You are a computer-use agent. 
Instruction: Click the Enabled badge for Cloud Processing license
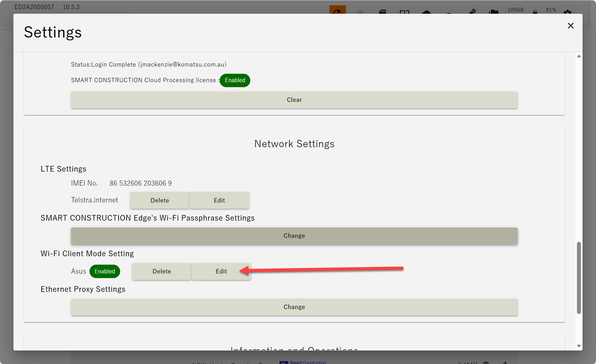coord(235,80)
